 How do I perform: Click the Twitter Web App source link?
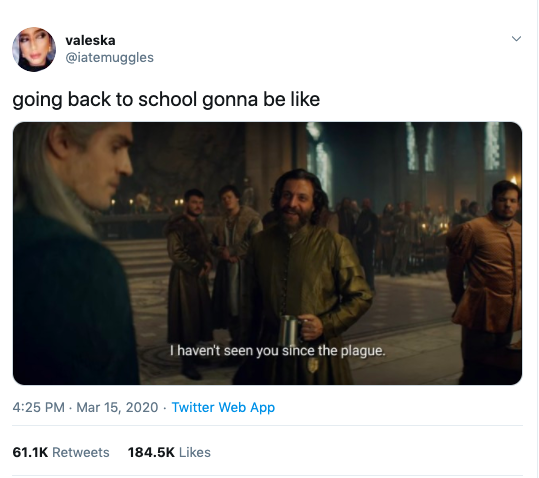(x=223, y=407)
